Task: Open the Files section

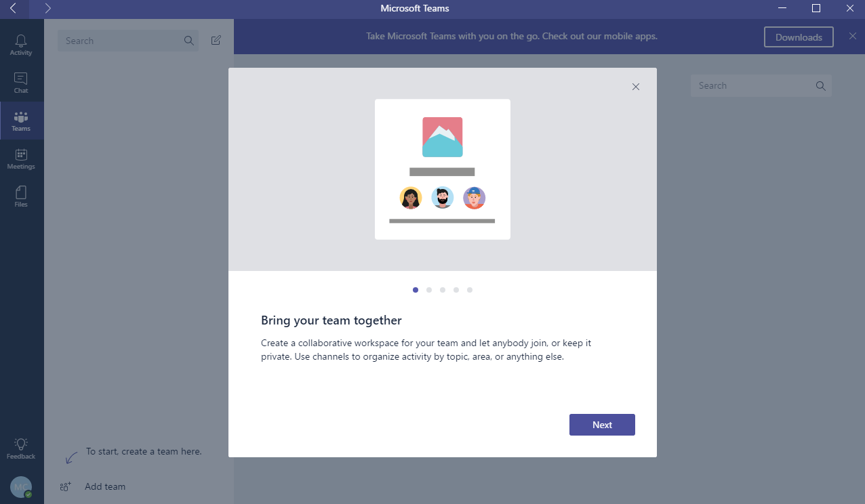Action: coord(21,196)
